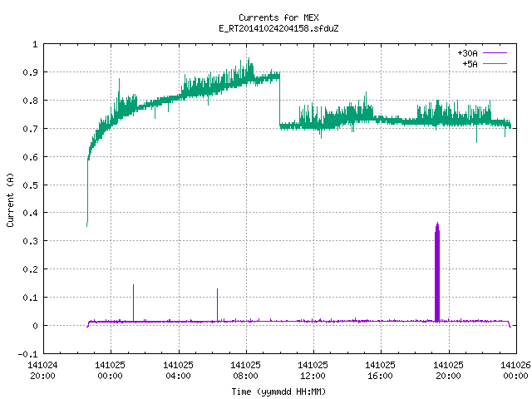The width and height of the screenshot is (532, 399).
Task: Select the filename E_RT20141024204158.sfduZ subtitle
Action: pyautogui.click(x=278, y=28)
